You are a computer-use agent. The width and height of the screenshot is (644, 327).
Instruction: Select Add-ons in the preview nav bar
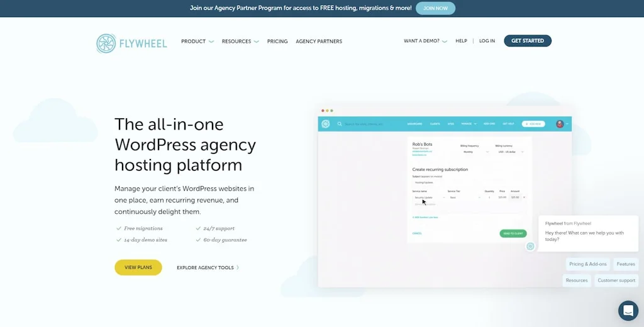pos(489,124)
